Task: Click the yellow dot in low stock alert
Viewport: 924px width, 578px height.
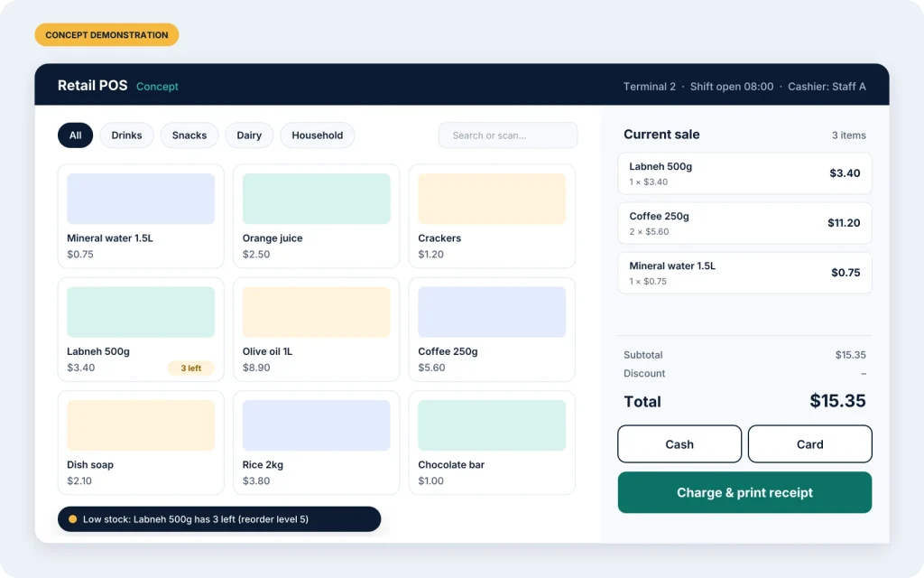Action: tap(72, 519)
